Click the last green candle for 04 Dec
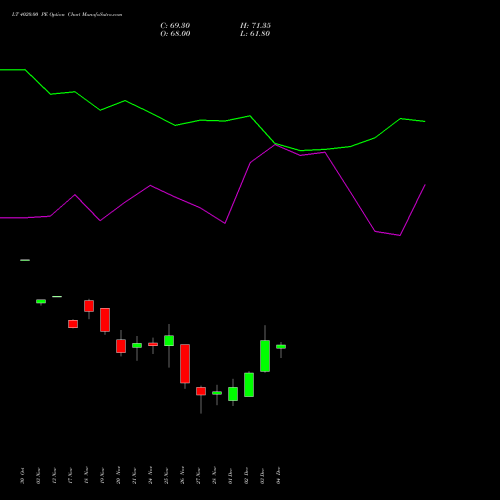The height and width of the screenshot is (500, 500). pos(281,347)
